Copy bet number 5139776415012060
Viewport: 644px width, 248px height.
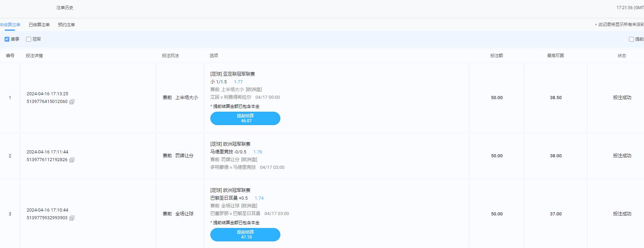(x=72, y=102)
